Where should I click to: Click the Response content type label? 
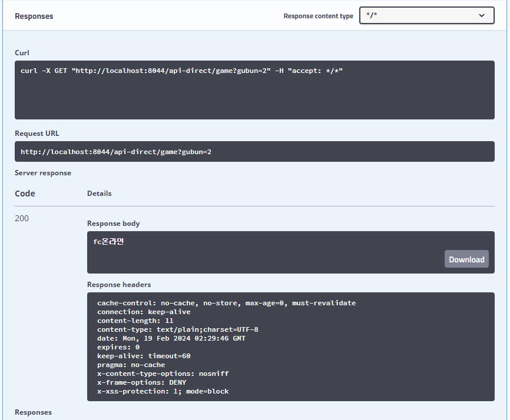pos(318,16)
